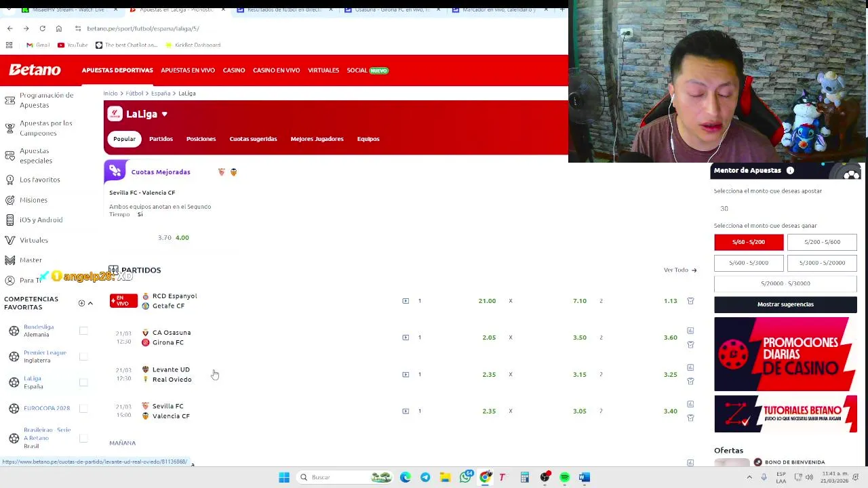
Task: Toggle Brasileirao Serie A favorite checkbox
Action: point(83,438)
